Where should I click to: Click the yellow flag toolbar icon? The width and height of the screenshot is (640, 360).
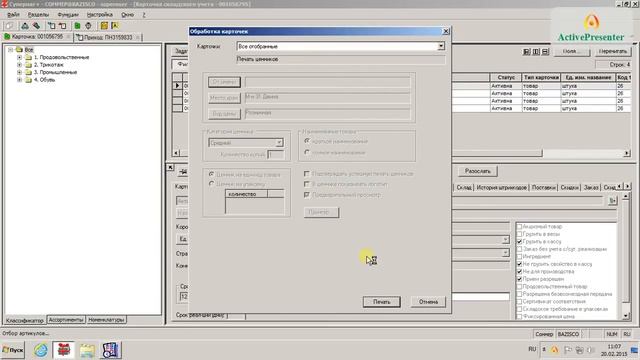[115, 26]
